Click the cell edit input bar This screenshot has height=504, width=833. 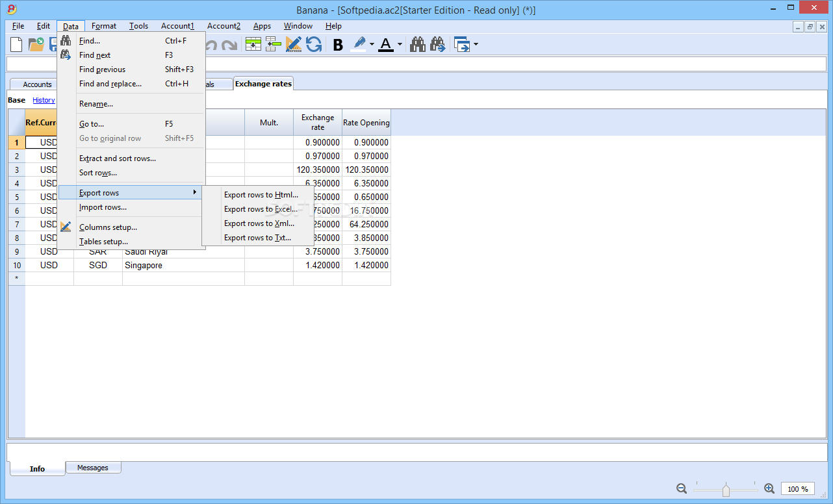pyautogui.click(x=416, y=64)
